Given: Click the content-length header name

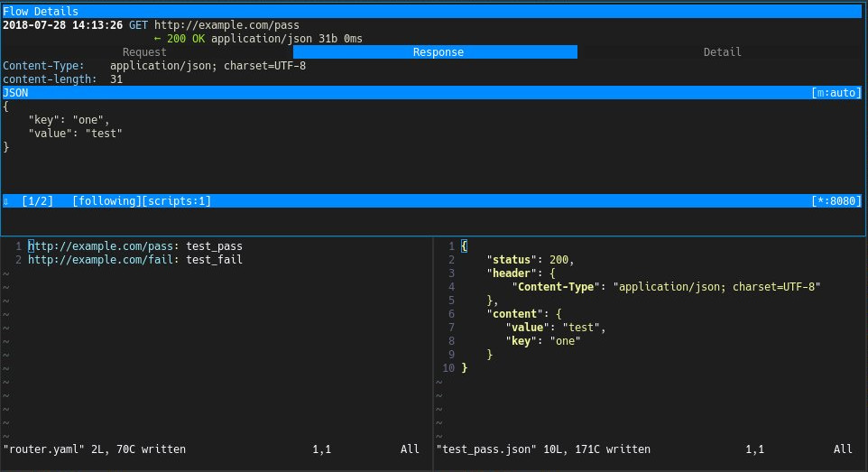Looking at the screenshot, I should point(50,79).
